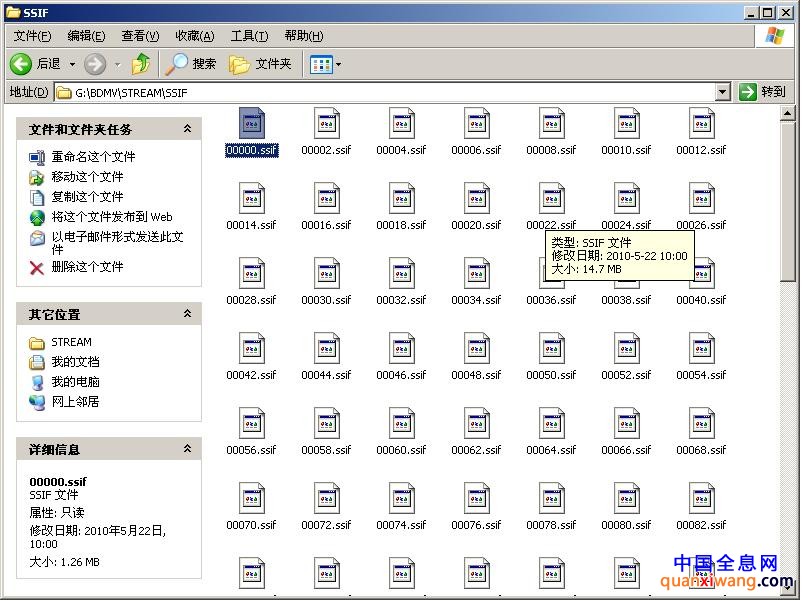Click the Forward arrow toolbar button

95,64
